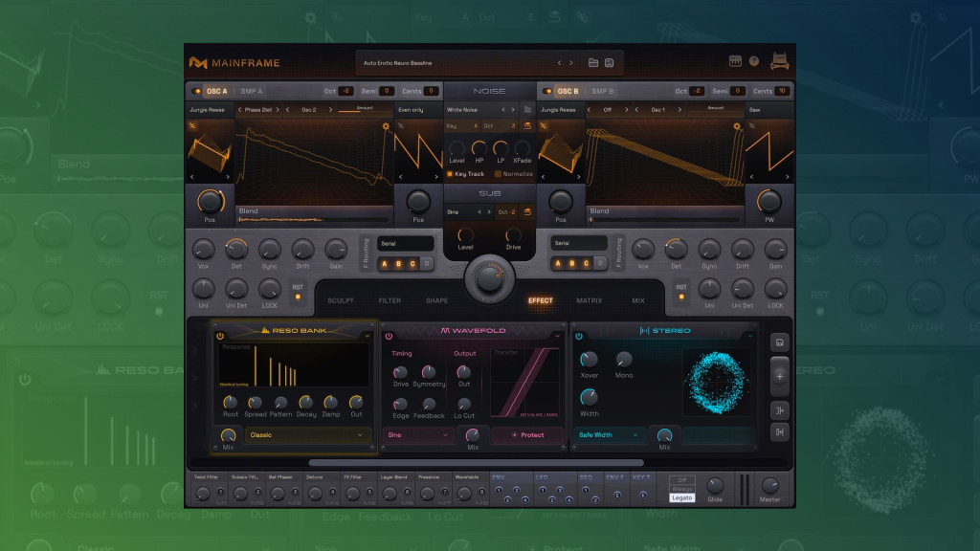
Task: Switch to the MATRIX tab
Action: pos(590,300)
